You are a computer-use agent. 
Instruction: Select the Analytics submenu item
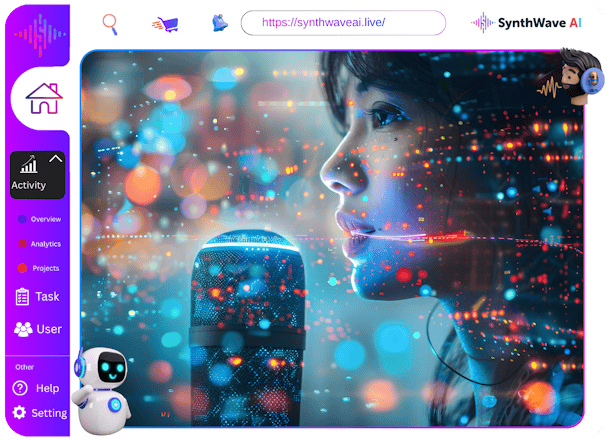pyautogui.click(x=45, y=243)
